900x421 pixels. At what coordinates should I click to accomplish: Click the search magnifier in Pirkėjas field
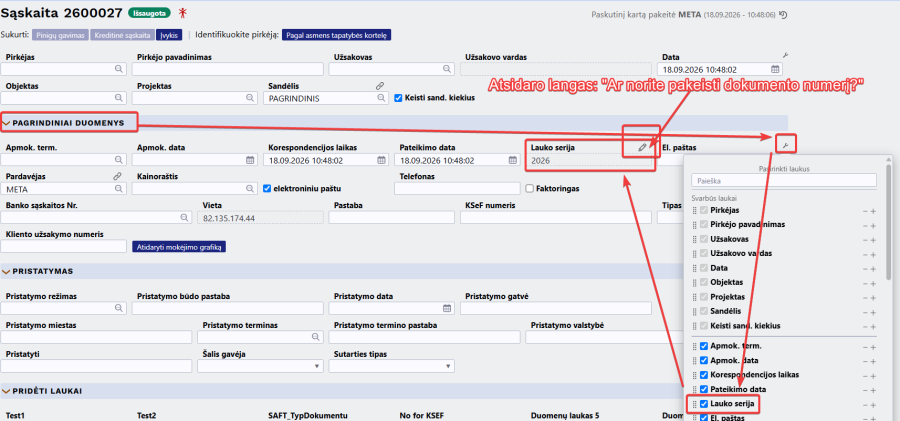[119, 69]
